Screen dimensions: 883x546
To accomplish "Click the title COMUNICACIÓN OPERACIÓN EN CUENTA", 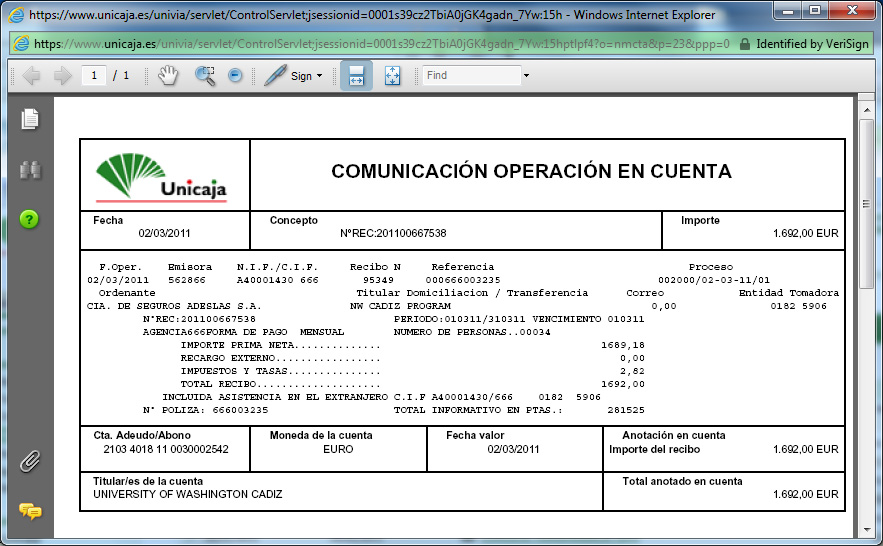I will [531, 171].
